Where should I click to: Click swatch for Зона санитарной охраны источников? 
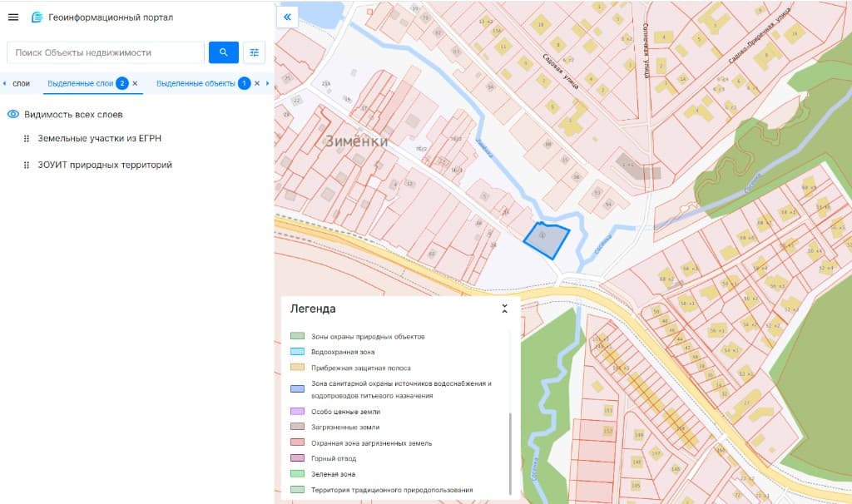[297, 389]
